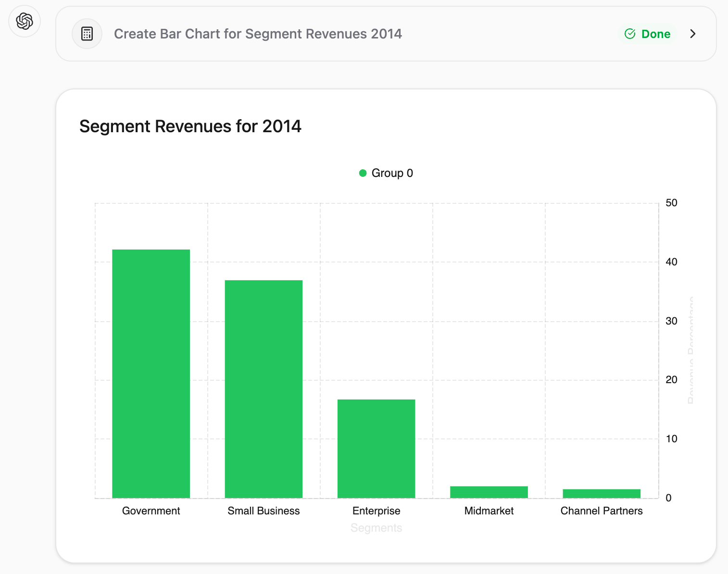Viewport: 728px width, 574px height.
Task: Select the Midmarket bar
Action: coord(489,492)
